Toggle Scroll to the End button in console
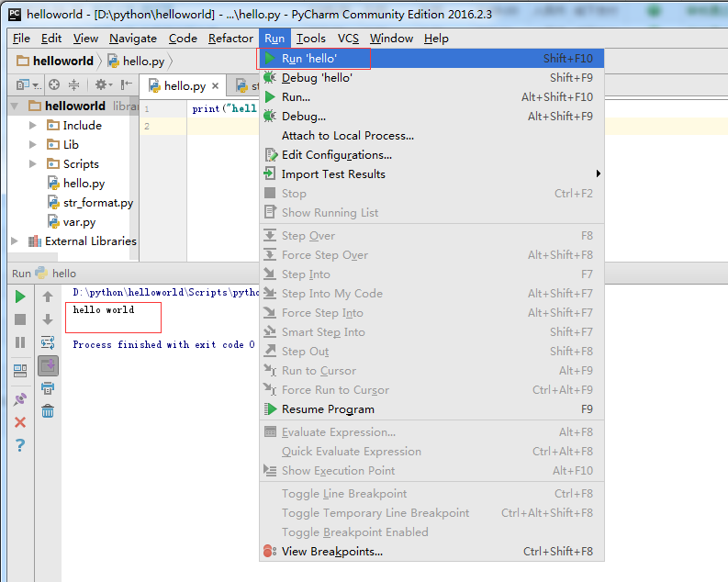728x582 pixels. (48, 365)
